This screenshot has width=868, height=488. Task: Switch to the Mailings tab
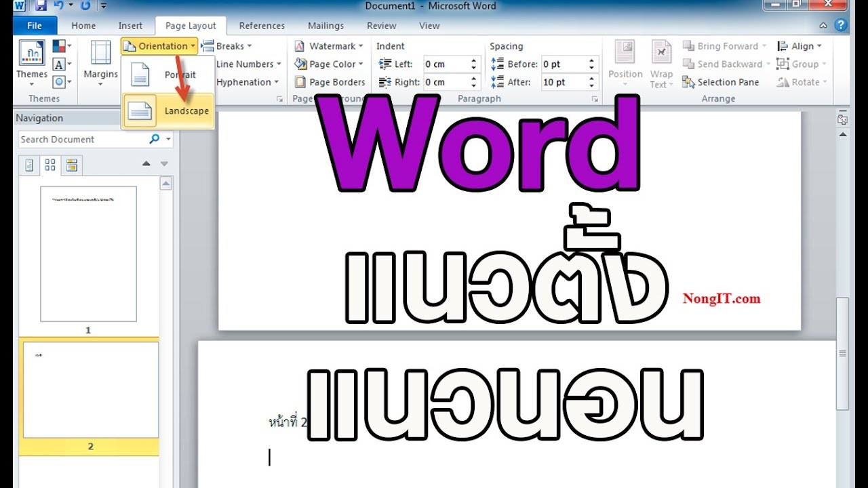[325, 26]
